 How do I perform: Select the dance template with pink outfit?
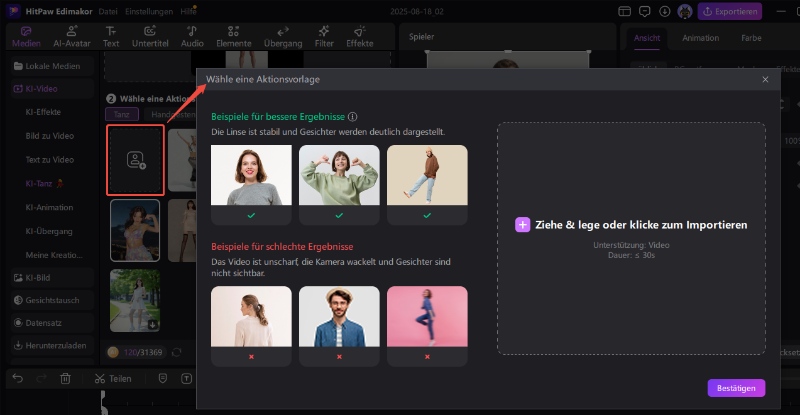tap(135, 230)
